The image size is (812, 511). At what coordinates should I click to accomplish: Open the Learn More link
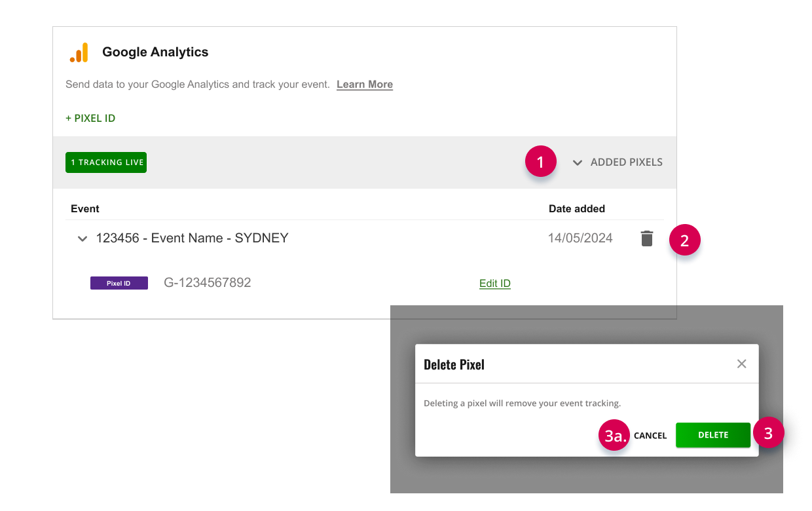[365, 85]
